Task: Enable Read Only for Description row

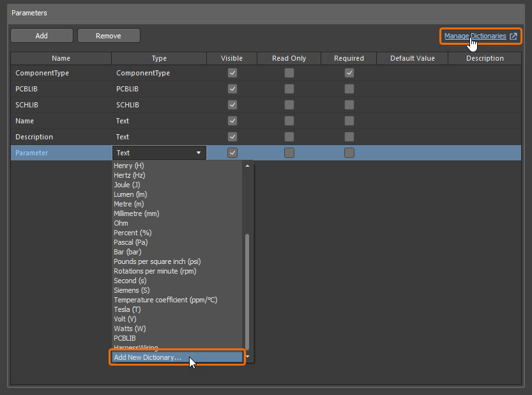Action: [x=289, y=137]
